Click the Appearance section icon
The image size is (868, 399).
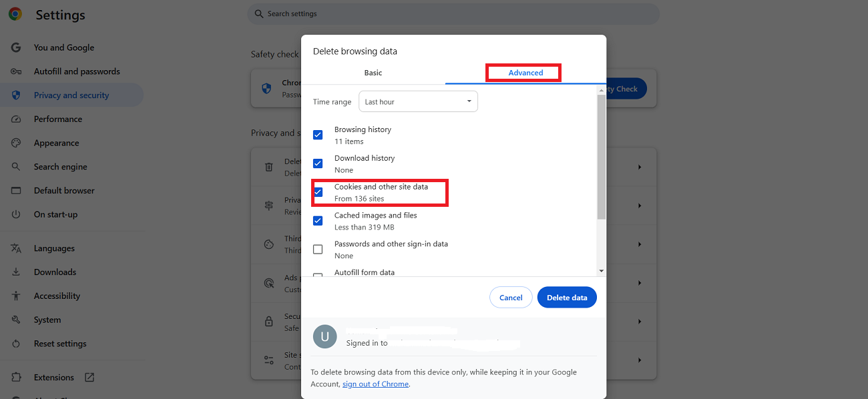point(16,142)
